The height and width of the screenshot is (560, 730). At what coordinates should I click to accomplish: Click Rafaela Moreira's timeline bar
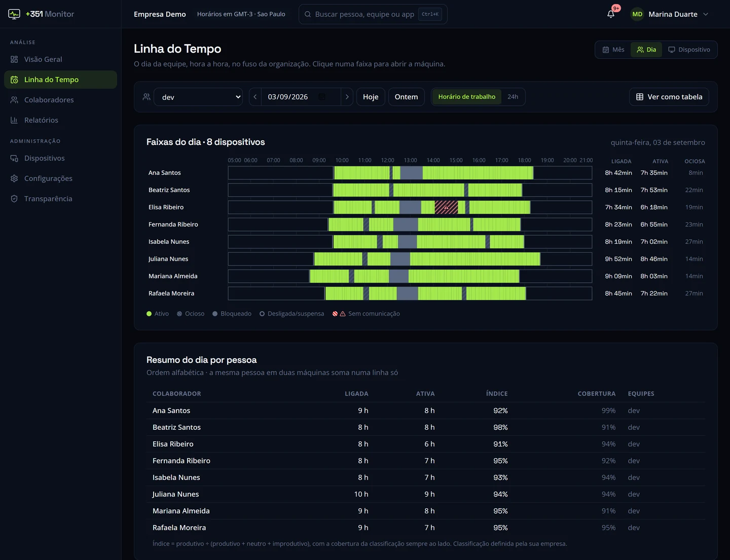410,293
